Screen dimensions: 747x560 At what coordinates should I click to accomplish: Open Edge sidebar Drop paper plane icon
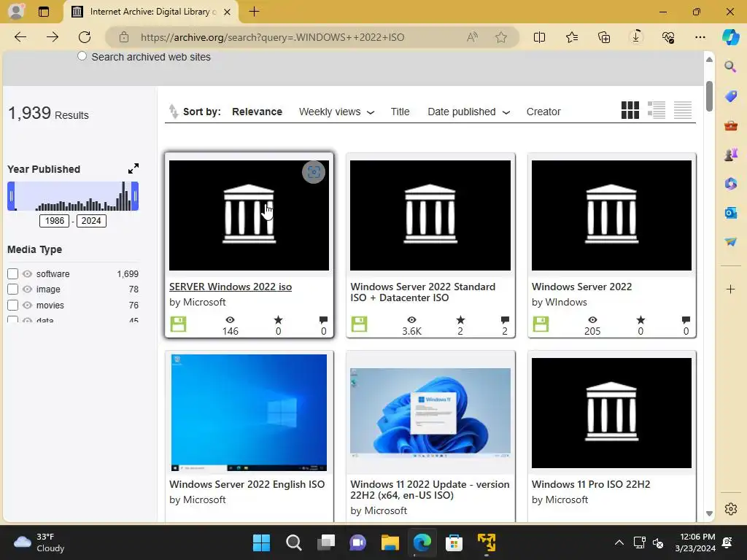coord(730,242)
